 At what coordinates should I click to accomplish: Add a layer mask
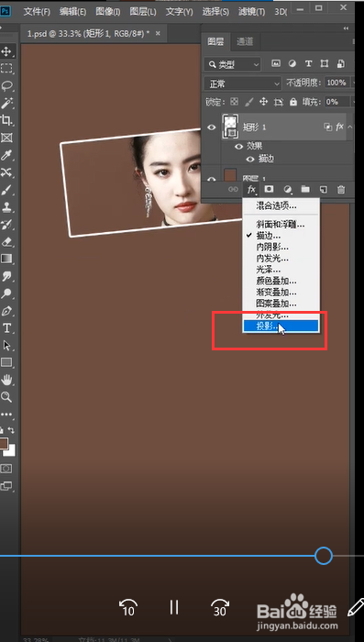(269, 189)
